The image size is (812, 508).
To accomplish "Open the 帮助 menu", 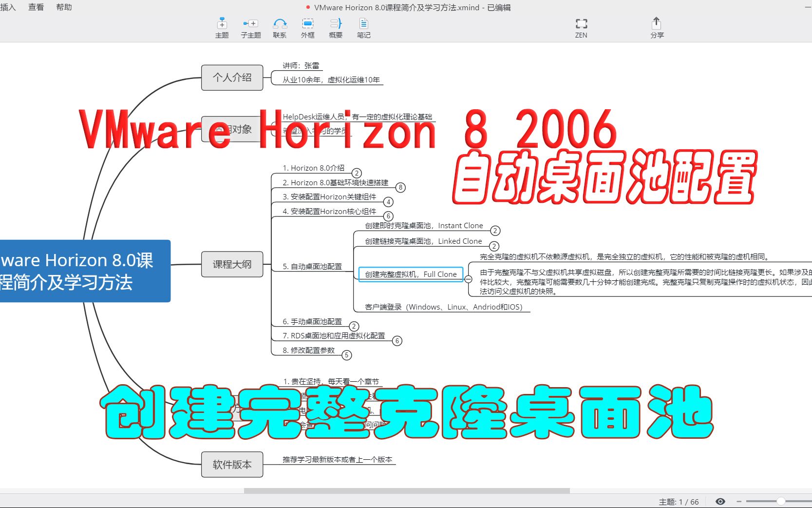I will [x=64, y=7].
